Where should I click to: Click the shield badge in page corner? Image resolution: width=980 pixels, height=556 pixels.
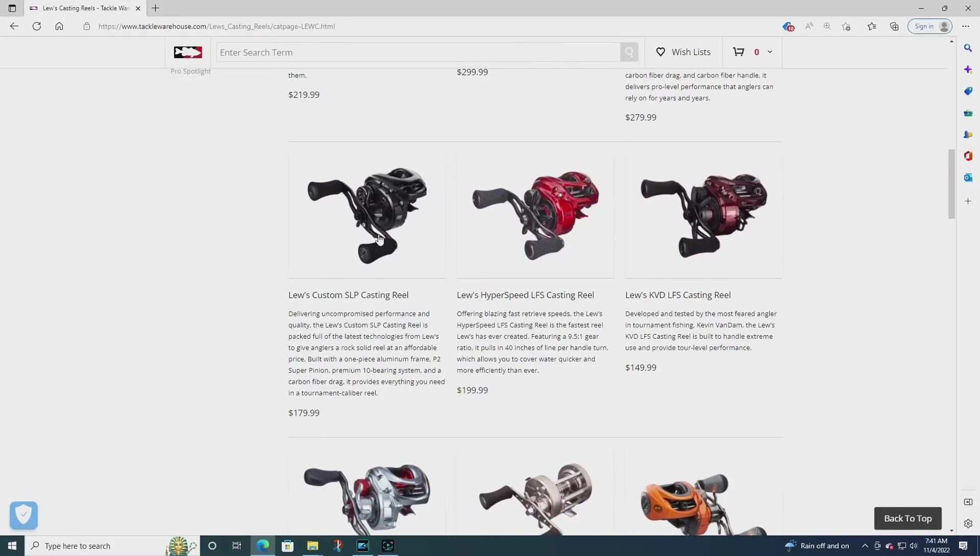coord(23,515)
